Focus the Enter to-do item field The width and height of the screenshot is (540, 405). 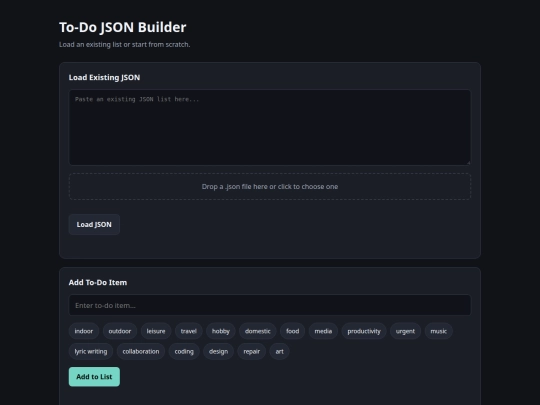coord(270,305)
